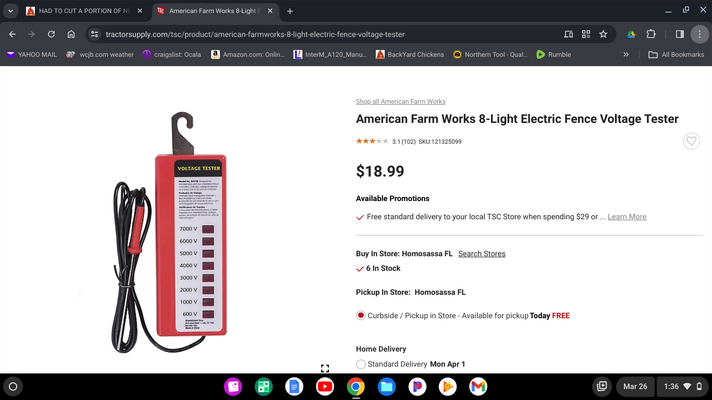This screenshot has width=712, height=400.
Task: Switch to the HAD TO CUT A PORTION tab
Action: (x=84, y=11)
